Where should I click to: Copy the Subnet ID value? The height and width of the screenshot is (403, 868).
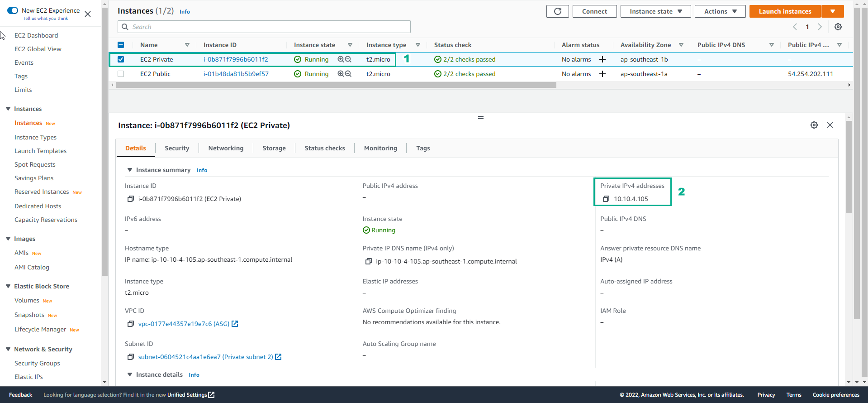(x=131, y=357)
